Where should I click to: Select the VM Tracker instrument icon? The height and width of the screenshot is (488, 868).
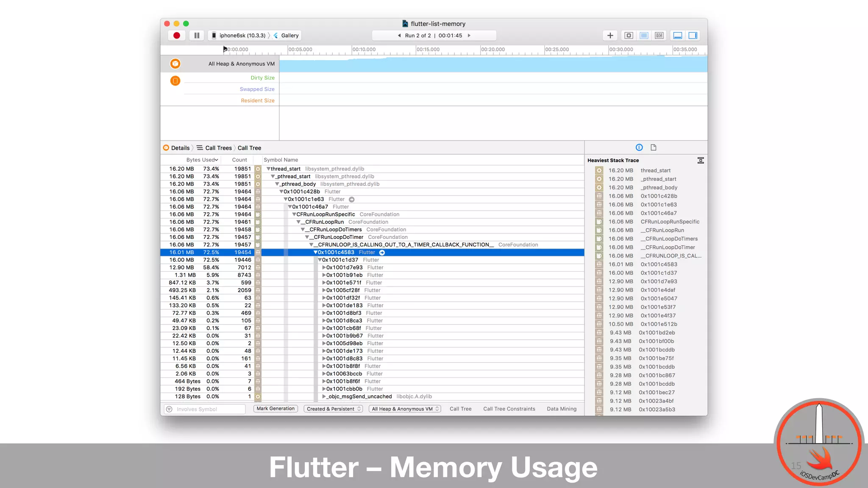coord(175,80)
